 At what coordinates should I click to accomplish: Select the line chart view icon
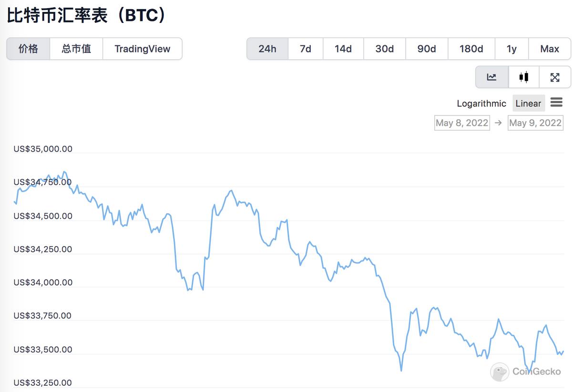[x=491, y=77]
